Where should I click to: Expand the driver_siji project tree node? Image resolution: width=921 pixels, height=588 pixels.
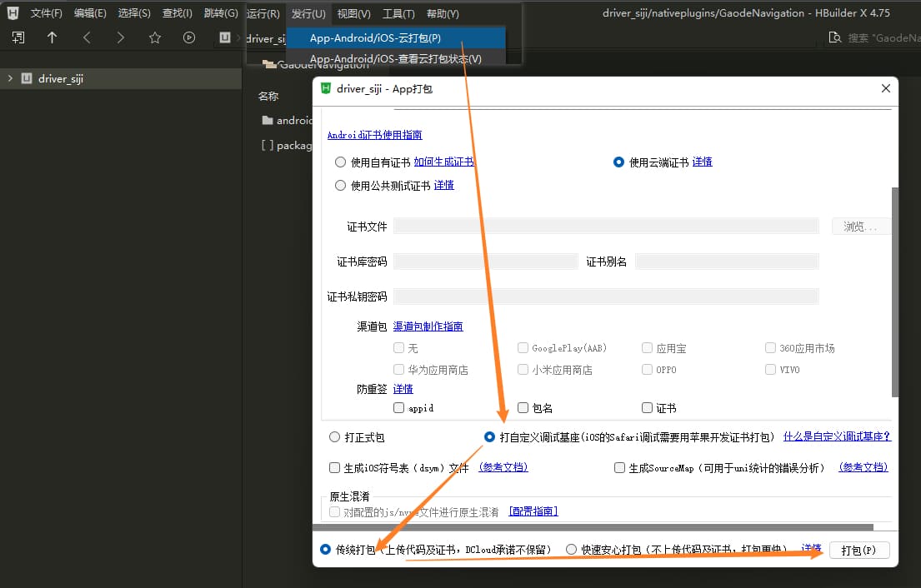pos(10,78)
